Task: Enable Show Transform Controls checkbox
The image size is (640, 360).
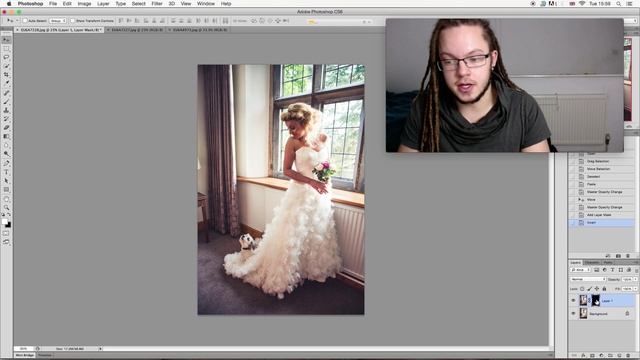Action: point(73,20)
